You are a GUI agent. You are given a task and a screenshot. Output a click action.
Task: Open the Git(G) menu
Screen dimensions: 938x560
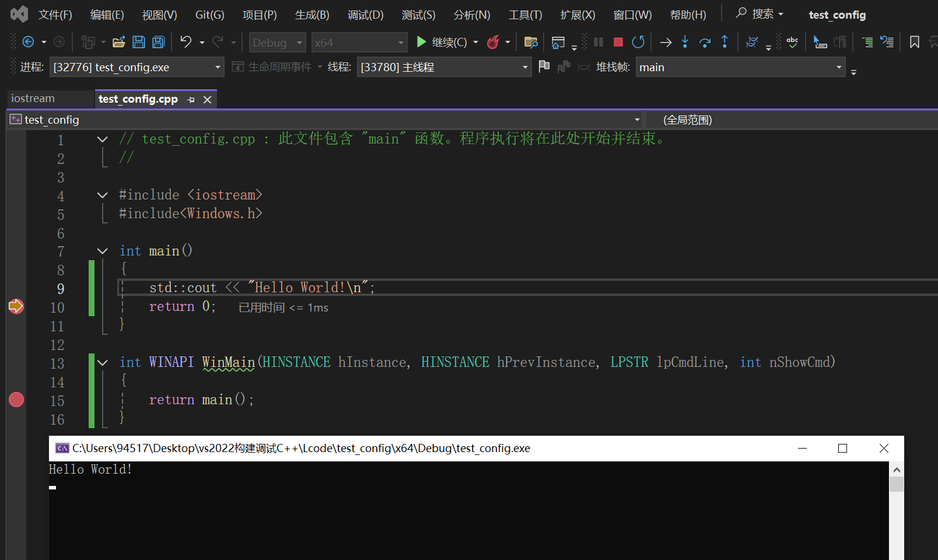210,15
